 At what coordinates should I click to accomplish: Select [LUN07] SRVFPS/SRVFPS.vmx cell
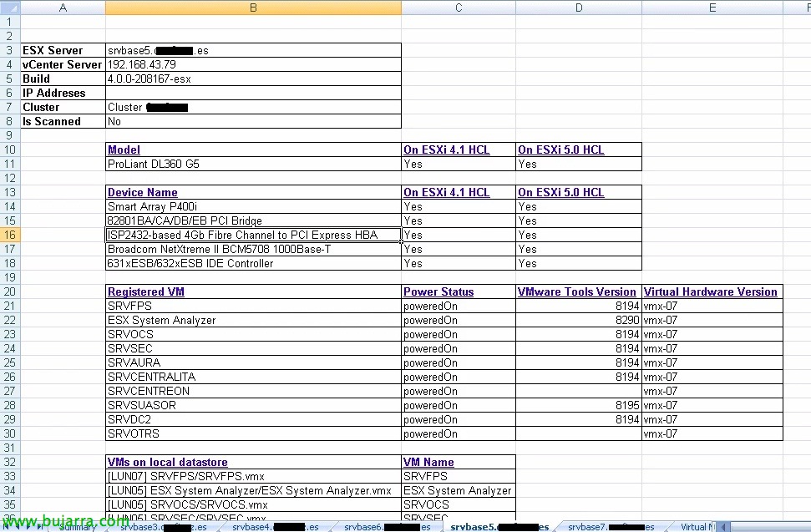(x=253, y=476)
